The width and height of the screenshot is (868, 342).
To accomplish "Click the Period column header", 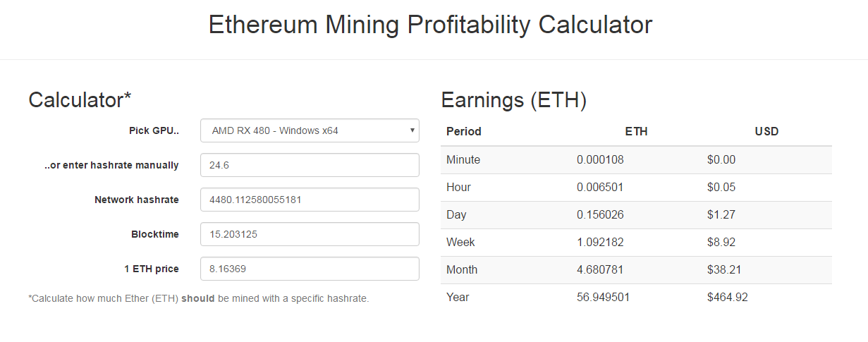I will point(464,131).
